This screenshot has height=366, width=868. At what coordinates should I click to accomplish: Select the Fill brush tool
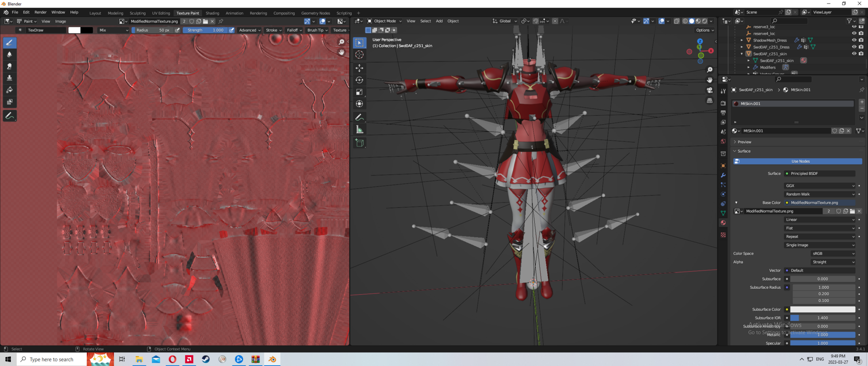pos(9,90)
